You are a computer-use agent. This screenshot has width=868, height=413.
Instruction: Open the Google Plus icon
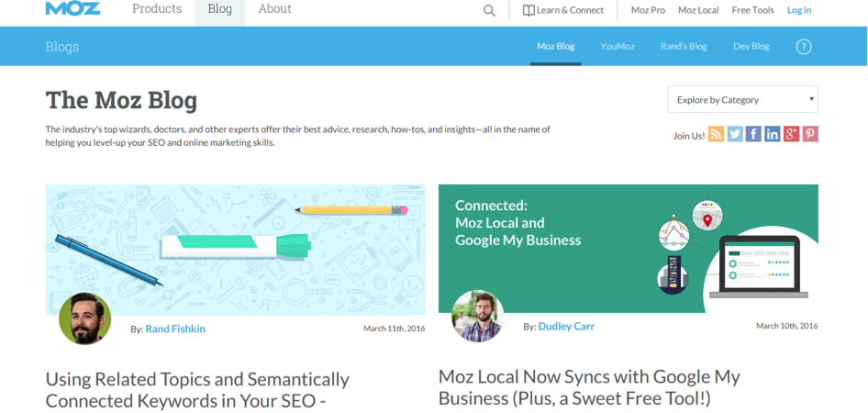(x=791, y=134)
